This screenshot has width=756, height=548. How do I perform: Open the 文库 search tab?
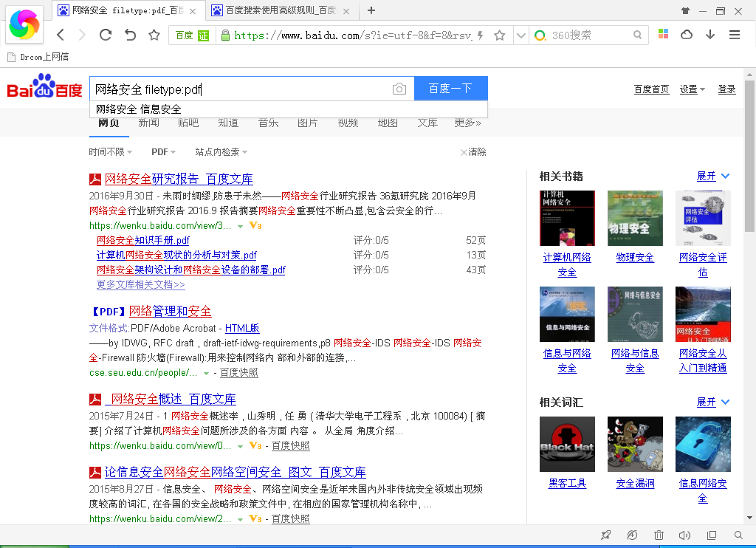427,123
